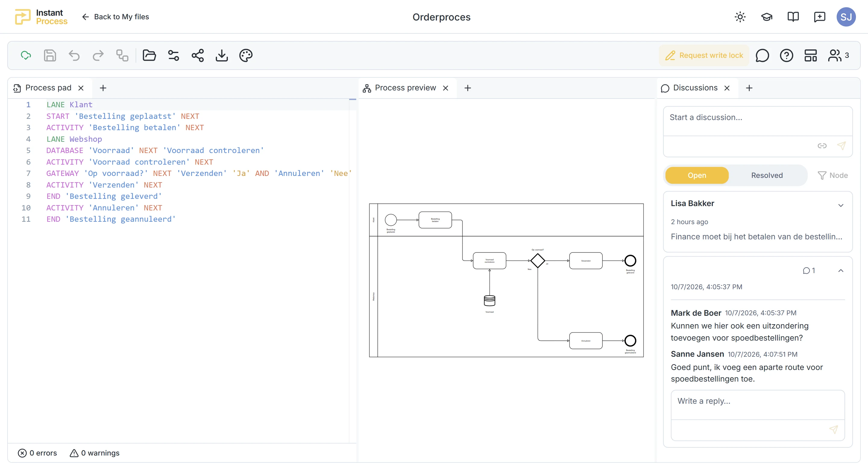The width and height of the screenshot is (868, 470).
Task: Open the feedback message-plus icon
Action: coord(819,17)
